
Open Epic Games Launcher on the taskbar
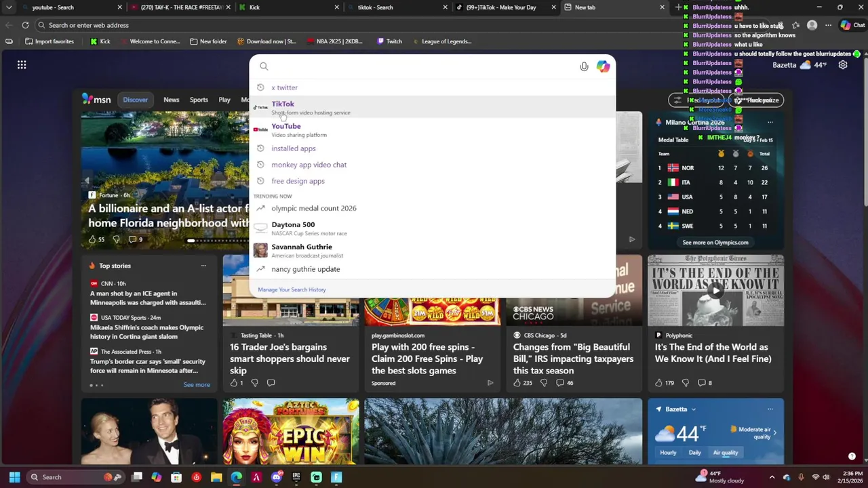[x=296, y=477]
